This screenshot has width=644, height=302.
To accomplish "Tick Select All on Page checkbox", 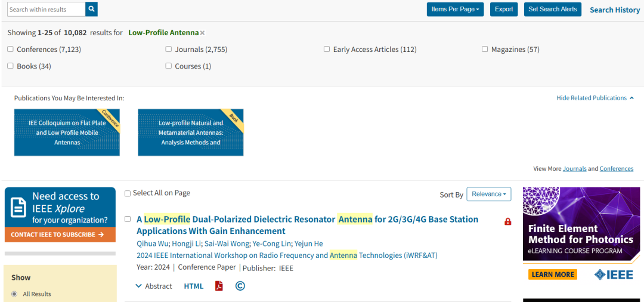I will 128,193.
